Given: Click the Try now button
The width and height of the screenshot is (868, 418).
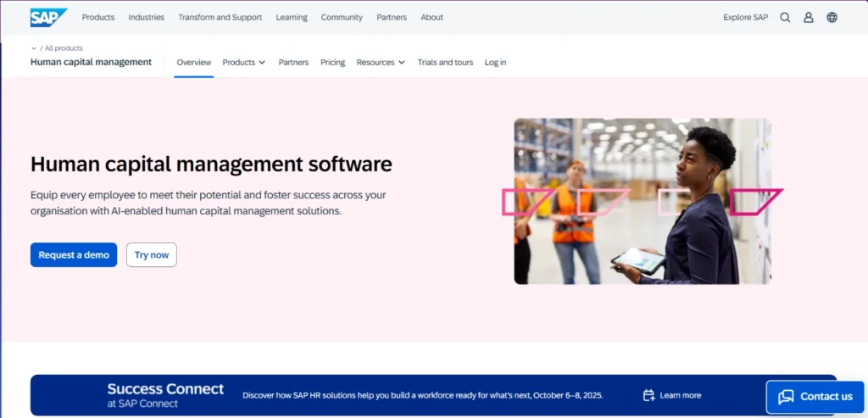Looking at the screenshot, I should (152, 254).
